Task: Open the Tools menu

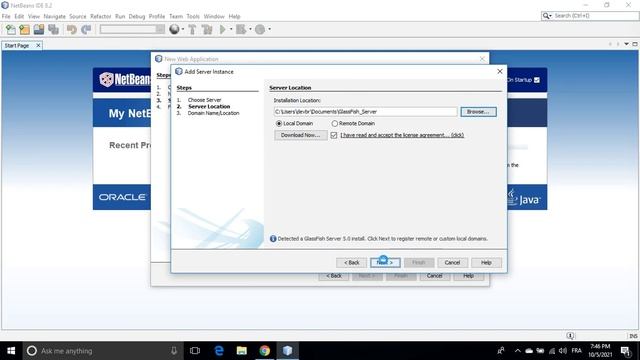Action: pos(193,16)
